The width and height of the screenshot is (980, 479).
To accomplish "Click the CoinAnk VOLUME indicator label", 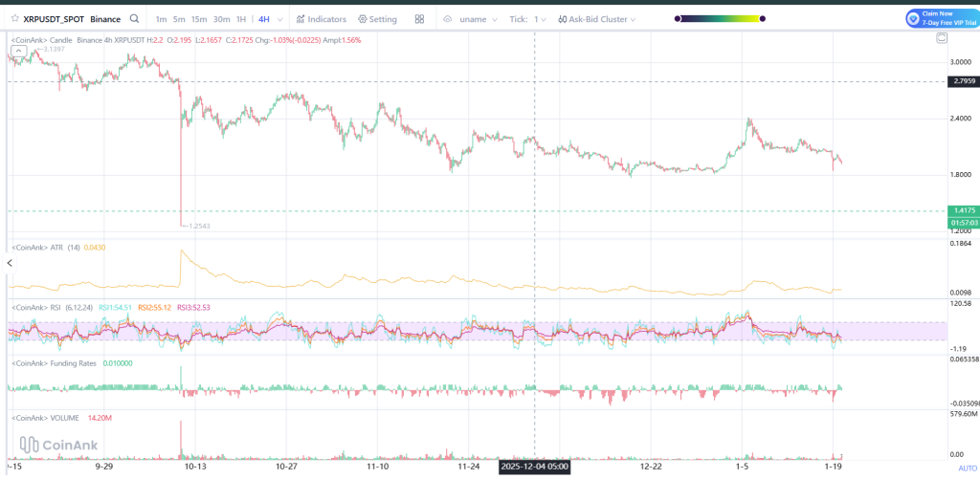I will (x=45, y=418).
